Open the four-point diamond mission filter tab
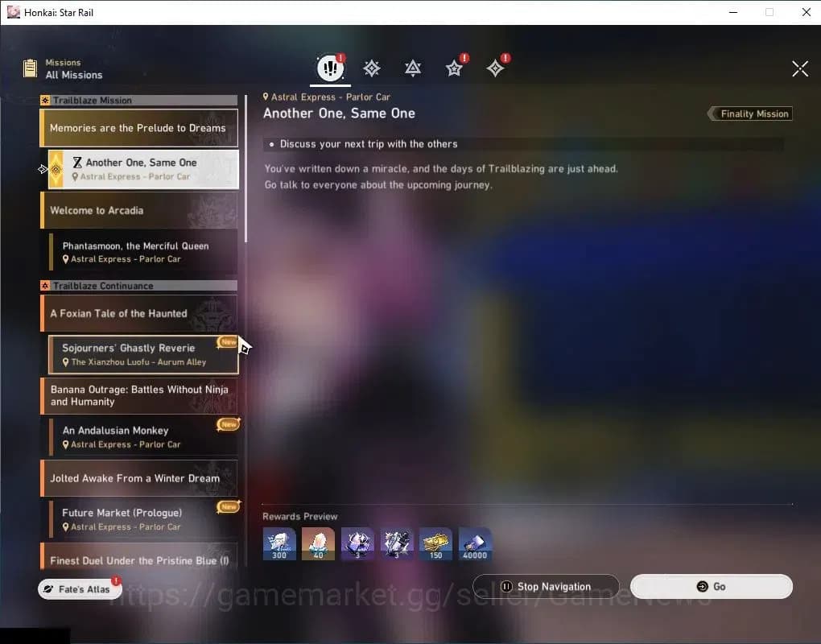This screenshot has width=821, height=644. [x=495, y=68]
